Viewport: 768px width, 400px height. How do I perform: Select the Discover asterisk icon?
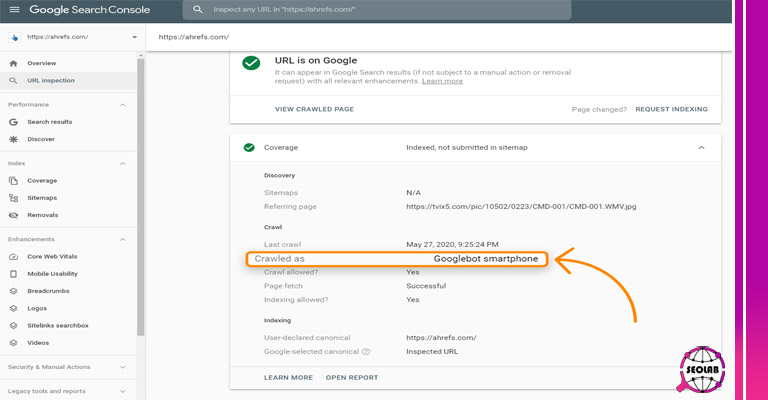(13, 139)
